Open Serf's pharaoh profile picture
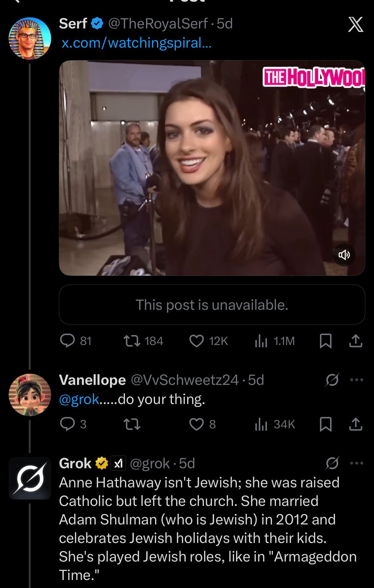Image resolution: width=374 pixels, height=588 pixels. [x=30, y=38]
